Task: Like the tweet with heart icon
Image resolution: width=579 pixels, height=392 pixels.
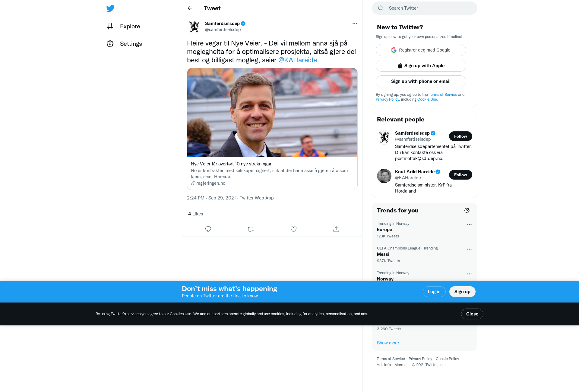Action: pyautogui.click(x=293, y=229)
